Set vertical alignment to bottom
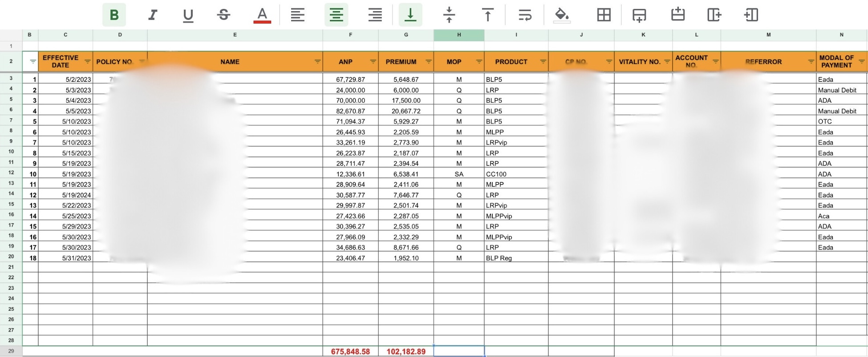Screen dimensions: 868x357 [410, 15]
